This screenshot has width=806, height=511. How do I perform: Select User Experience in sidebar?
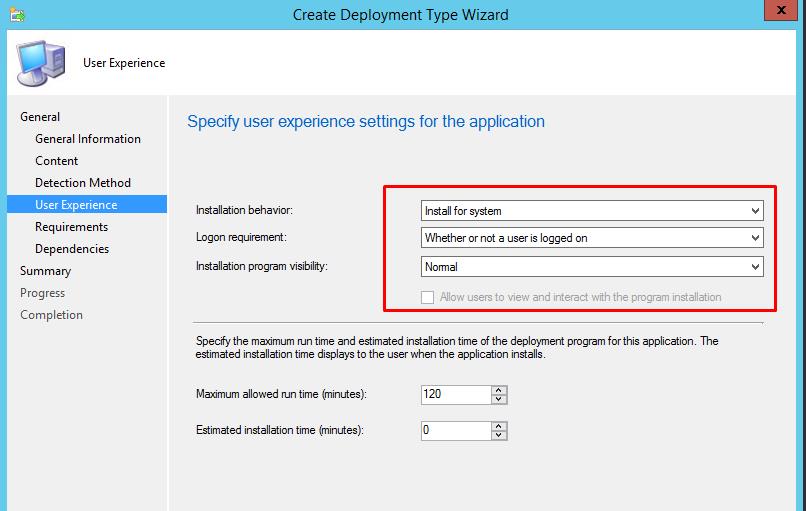tap(76, 205)
